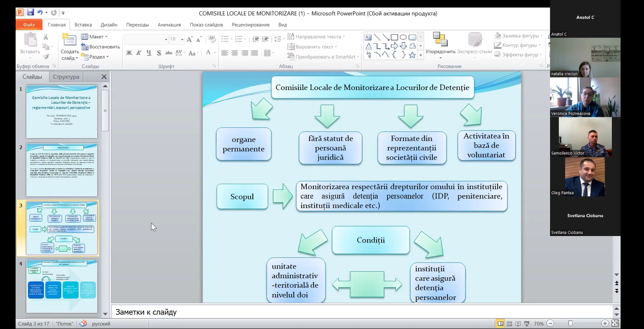Fit slide to current window icon
Image resolution: width=644 pixels, height=329 pixels.
pos(615,324)
